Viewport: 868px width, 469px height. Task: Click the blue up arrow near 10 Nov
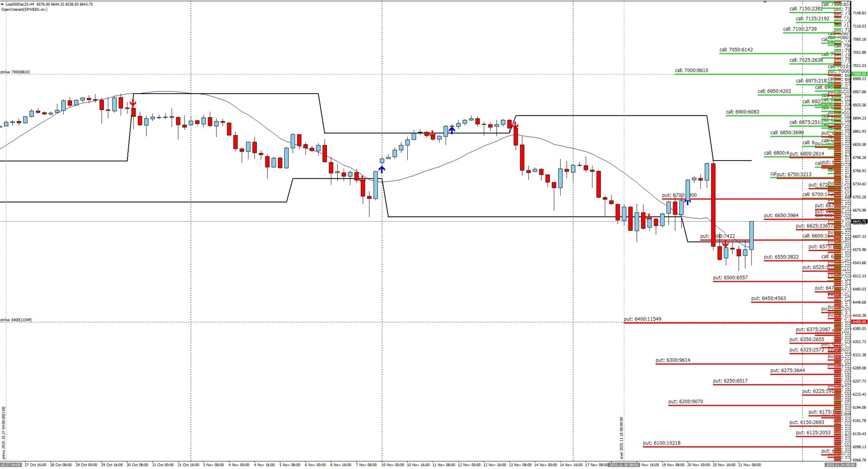pyautogui.click(x=382, y=170)
